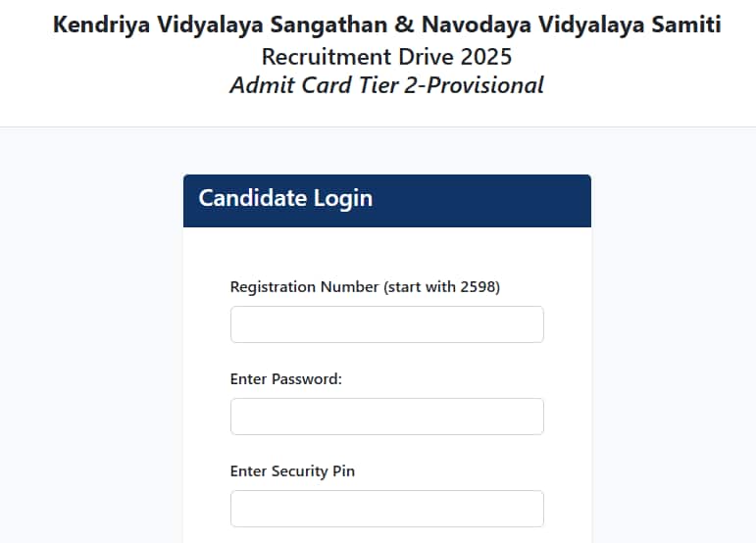Click the Registration Number input field
Screen dimensions: 756x543
(386, 324)
